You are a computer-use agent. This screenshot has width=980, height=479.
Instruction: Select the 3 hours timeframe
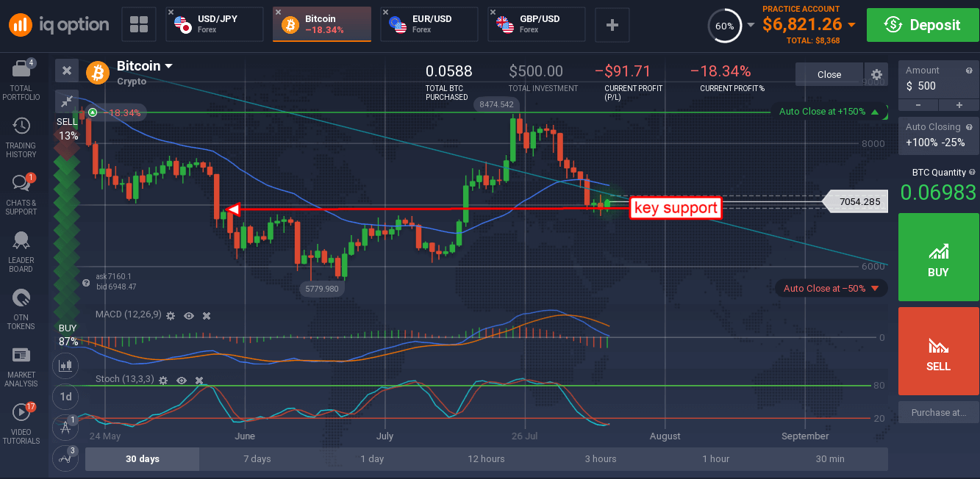pyautogui.click(x=601, y=459)
